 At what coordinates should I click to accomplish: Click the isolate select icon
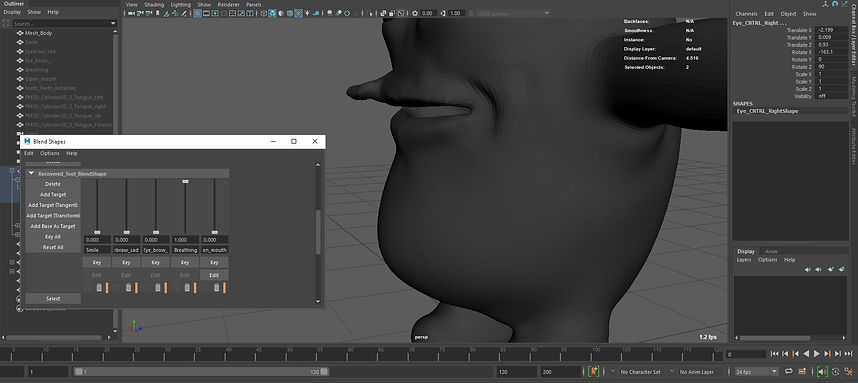[x=370, y=13]
